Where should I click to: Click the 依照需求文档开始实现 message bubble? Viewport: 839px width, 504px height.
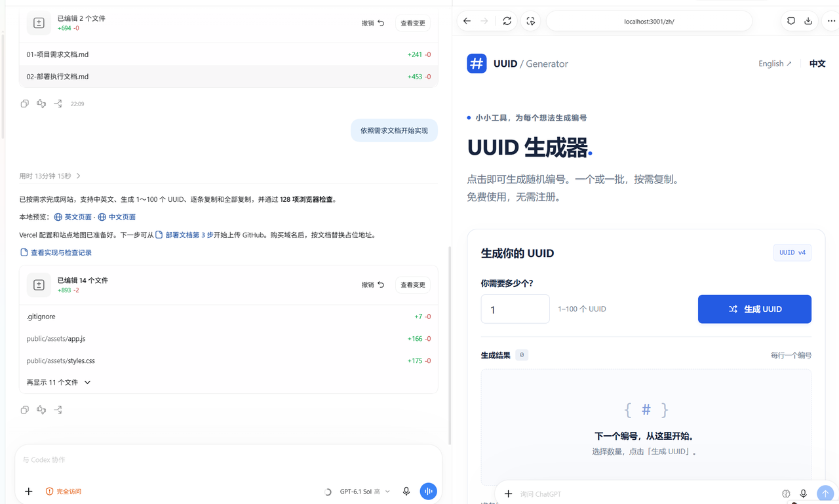click(394, 130)
